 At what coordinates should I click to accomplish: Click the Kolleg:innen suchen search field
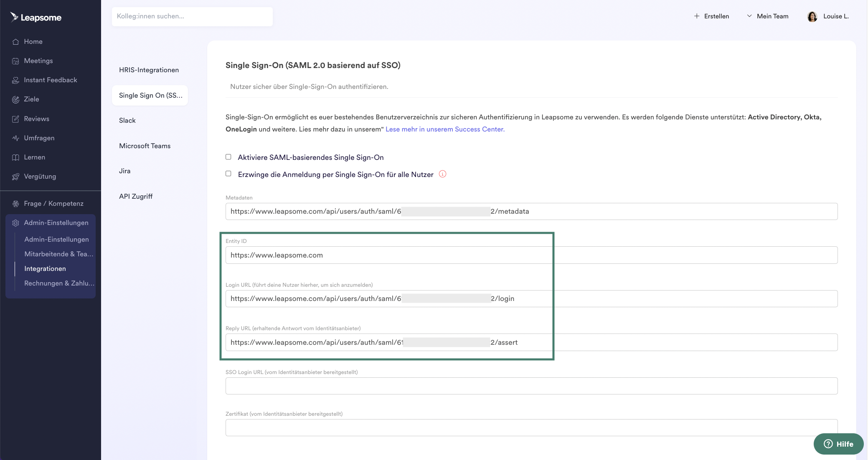[x=192, y=17]
